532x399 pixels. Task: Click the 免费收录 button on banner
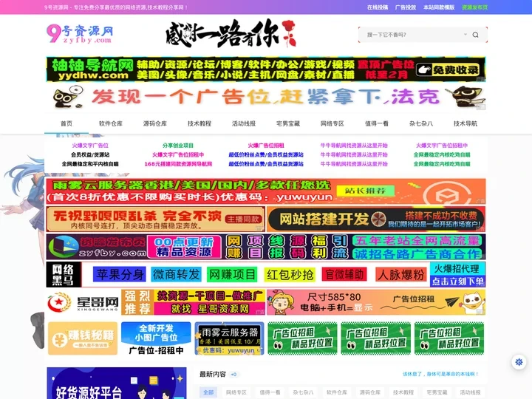(448, 70)
